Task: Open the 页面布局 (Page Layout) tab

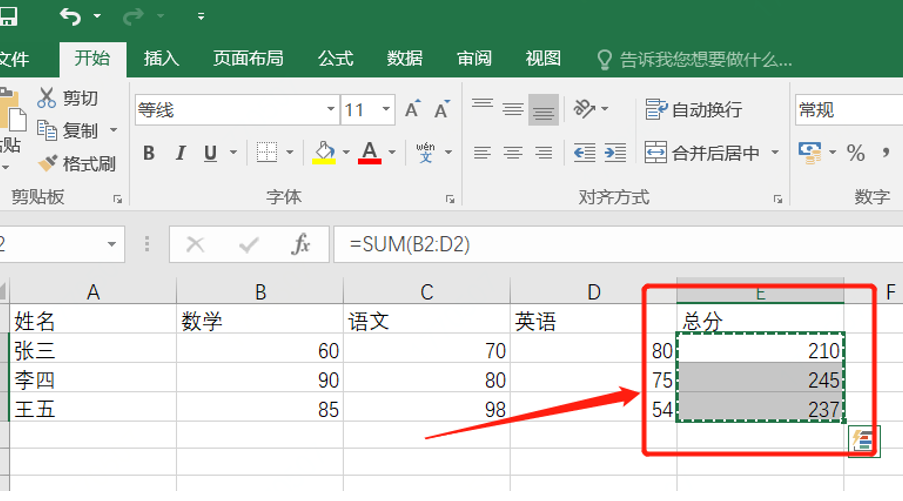Action: [248, 59]
